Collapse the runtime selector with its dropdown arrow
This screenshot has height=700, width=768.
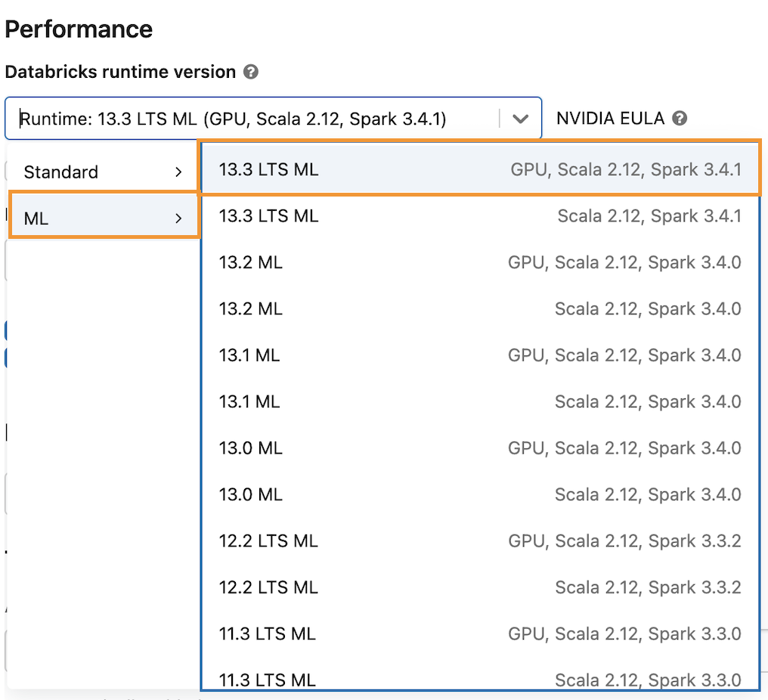522,118
